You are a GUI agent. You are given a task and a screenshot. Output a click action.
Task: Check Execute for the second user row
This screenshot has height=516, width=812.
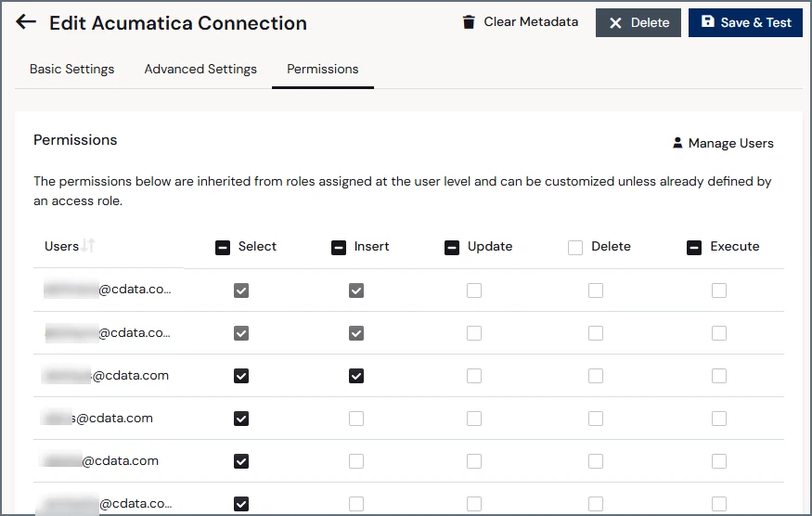tap(719, 333)
